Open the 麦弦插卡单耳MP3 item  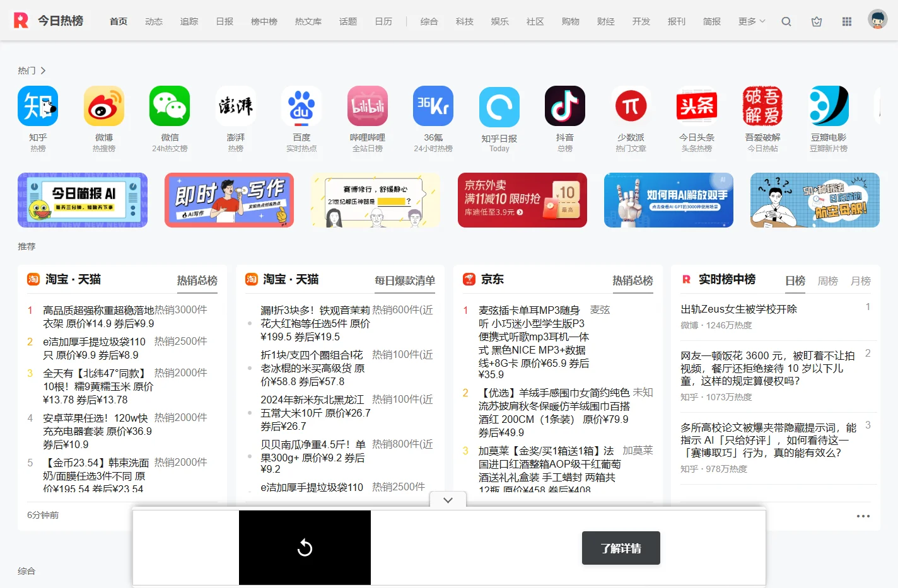pyautogui.click(x=534, y=343)
